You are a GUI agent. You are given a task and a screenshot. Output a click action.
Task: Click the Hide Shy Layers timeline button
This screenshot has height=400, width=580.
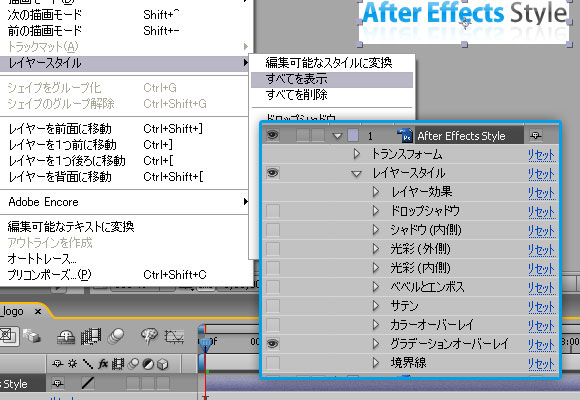click(x=66, y=336)
